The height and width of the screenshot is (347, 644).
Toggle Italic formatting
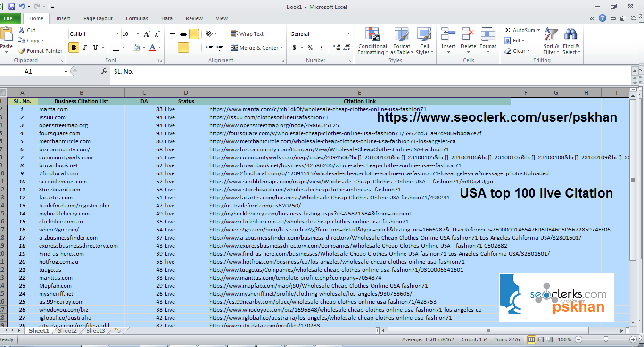click(85, 48)
